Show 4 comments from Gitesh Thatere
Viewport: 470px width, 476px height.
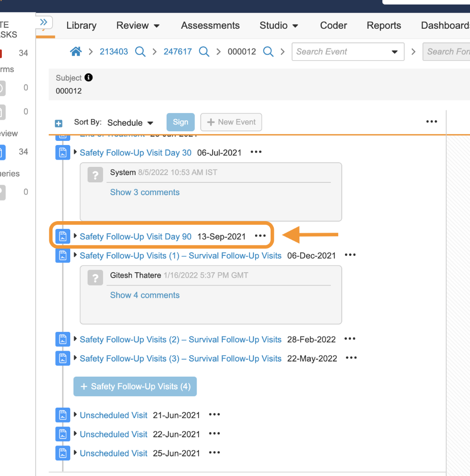tap(145, 295)
